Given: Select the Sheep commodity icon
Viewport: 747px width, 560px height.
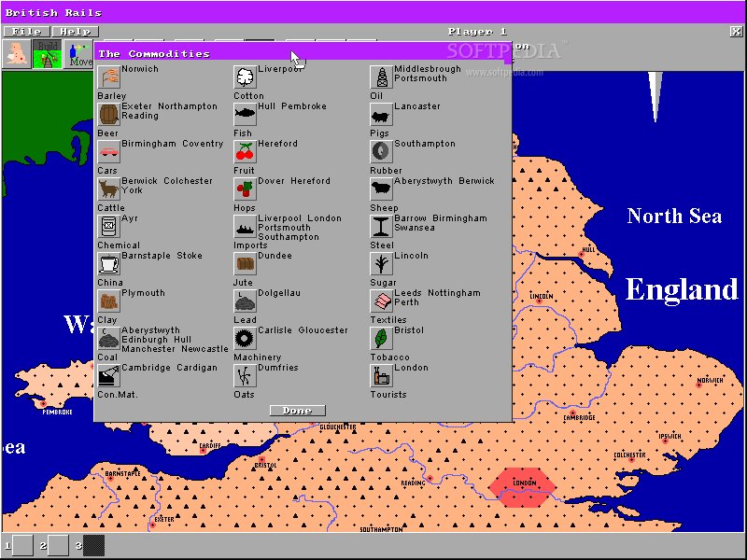Looking at the screenshot, I should pos(382,189).
